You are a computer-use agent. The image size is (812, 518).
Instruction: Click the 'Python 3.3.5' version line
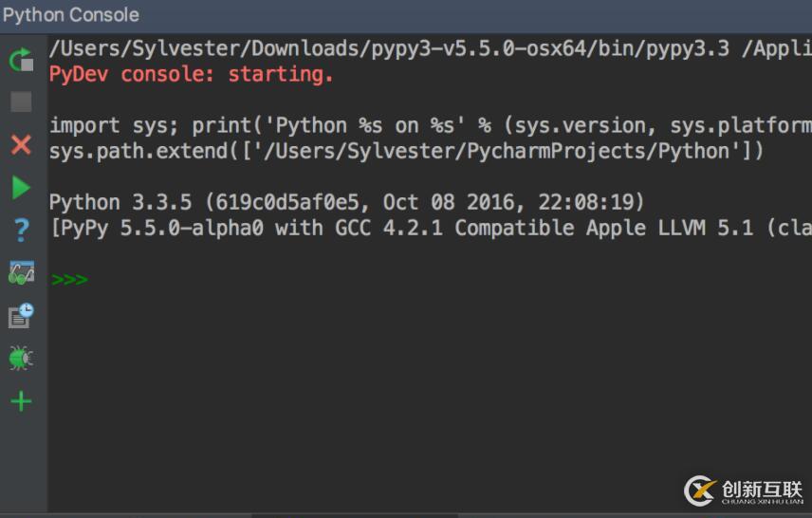[x=346, y=202]
